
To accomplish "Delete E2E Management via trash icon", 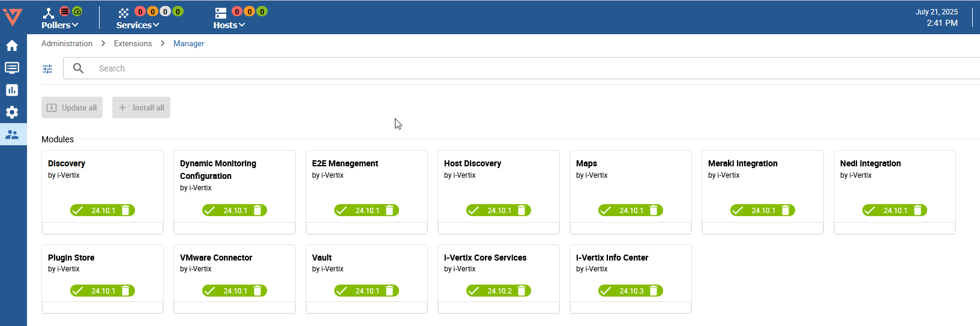I will [x=389, y=210].
